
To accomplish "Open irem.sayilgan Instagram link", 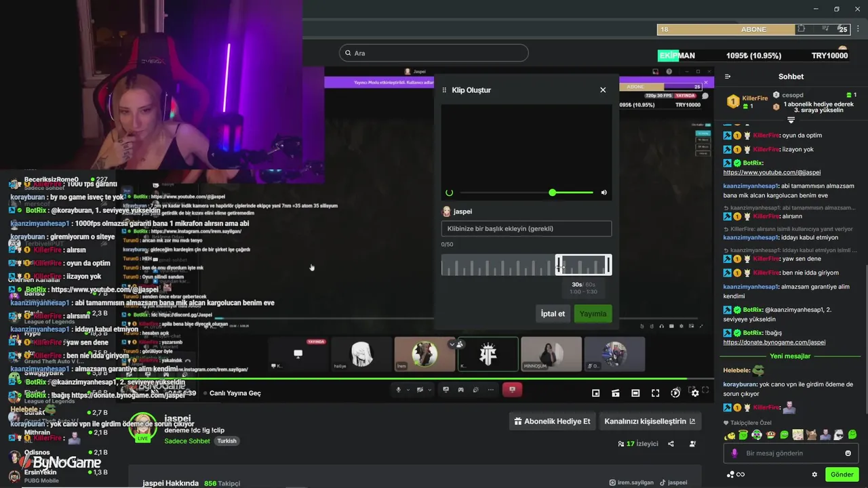I will tap(631, 483).
